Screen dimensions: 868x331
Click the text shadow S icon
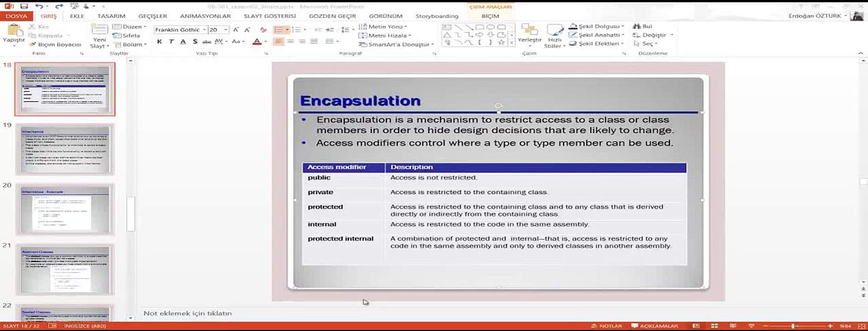(x=195, y=41)
